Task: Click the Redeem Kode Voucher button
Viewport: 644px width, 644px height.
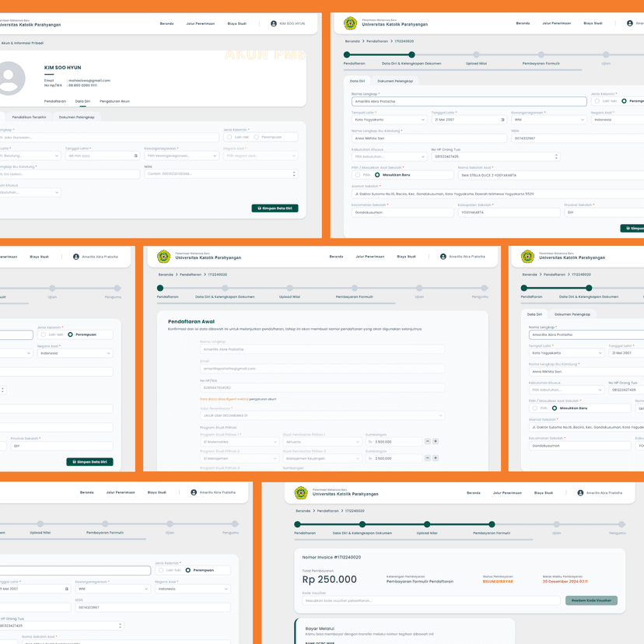Action: [x=591, y=600]
